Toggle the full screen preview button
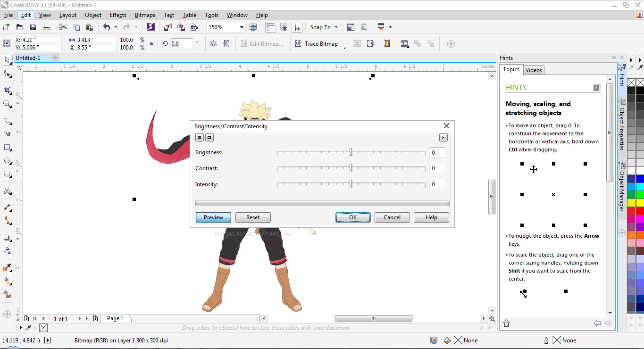Screen dimensions: 644x349 tap(253, 27)
